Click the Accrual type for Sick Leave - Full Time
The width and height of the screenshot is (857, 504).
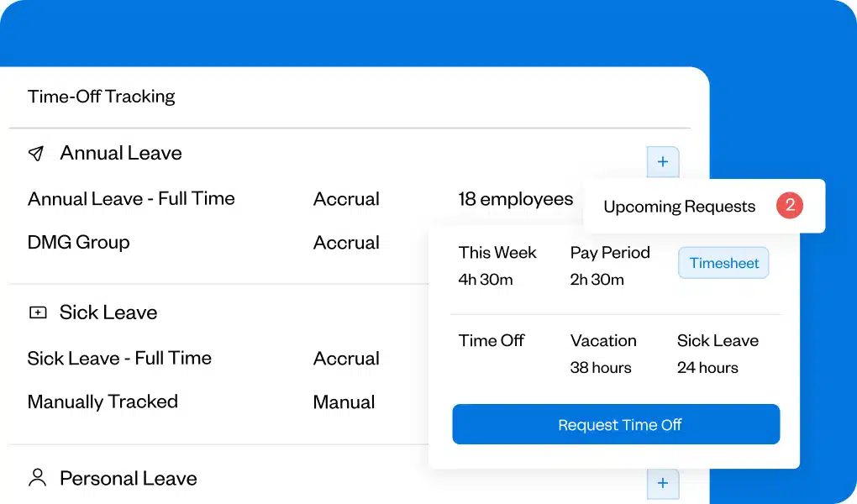coord(346,358)
